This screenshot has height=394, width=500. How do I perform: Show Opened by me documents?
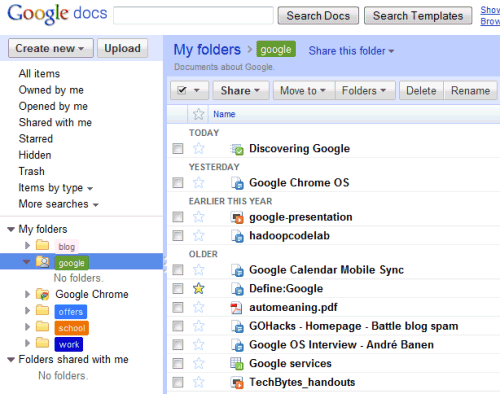pyautogui.click(x=53, y=106)
